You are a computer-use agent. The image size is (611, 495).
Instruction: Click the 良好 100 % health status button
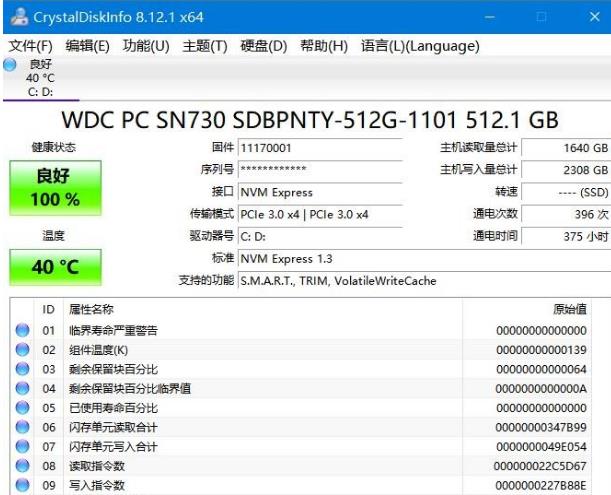pyautogui.click(x=55, y=188)
